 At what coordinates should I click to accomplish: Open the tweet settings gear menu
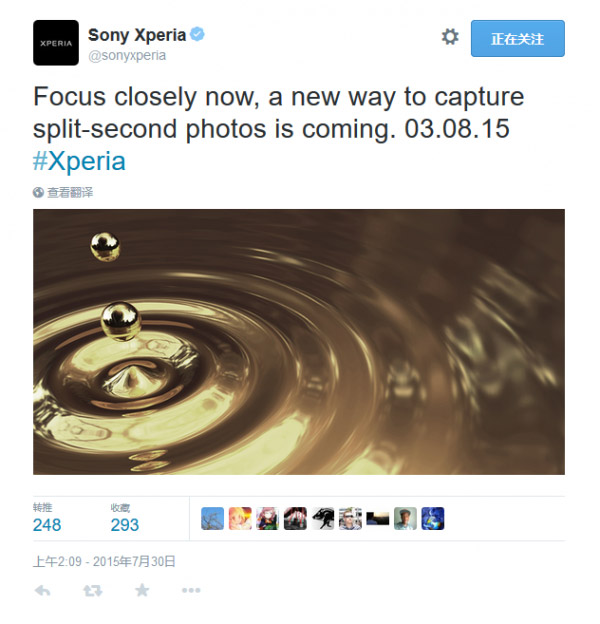click(x=450, y=37)
